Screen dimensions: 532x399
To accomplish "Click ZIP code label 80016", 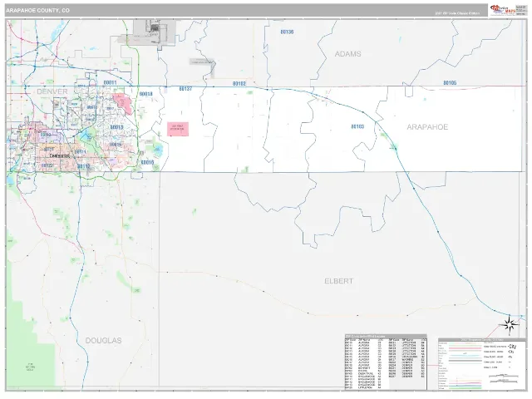I will point(147,162).
